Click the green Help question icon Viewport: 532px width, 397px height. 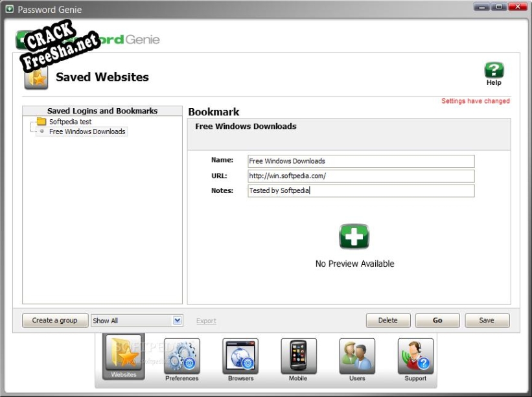tap(494, 71)
